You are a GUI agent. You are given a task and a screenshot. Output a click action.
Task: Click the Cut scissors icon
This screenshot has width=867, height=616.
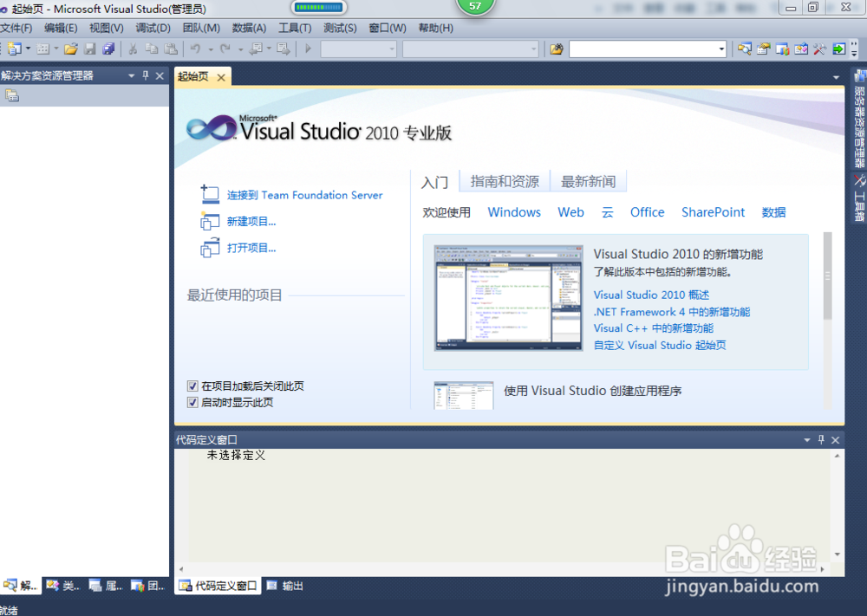[x=133, y=49]
